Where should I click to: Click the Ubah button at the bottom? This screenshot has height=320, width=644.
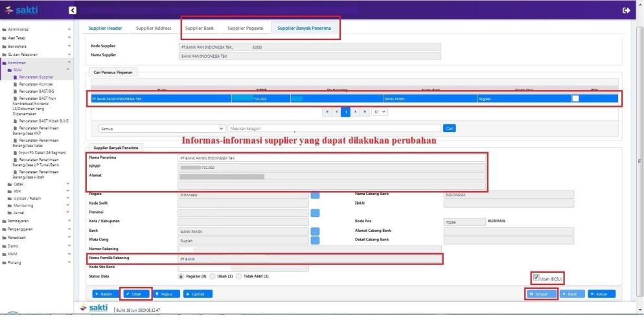click(137, 293)
